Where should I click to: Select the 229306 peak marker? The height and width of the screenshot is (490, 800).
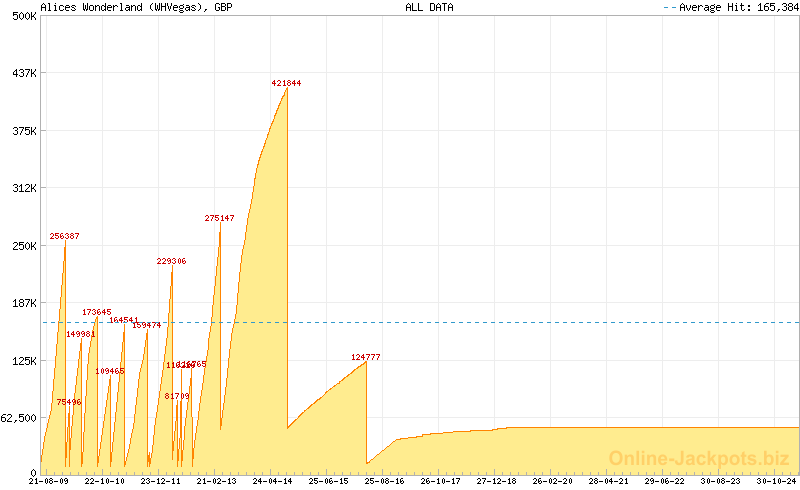tap(171, 261)
